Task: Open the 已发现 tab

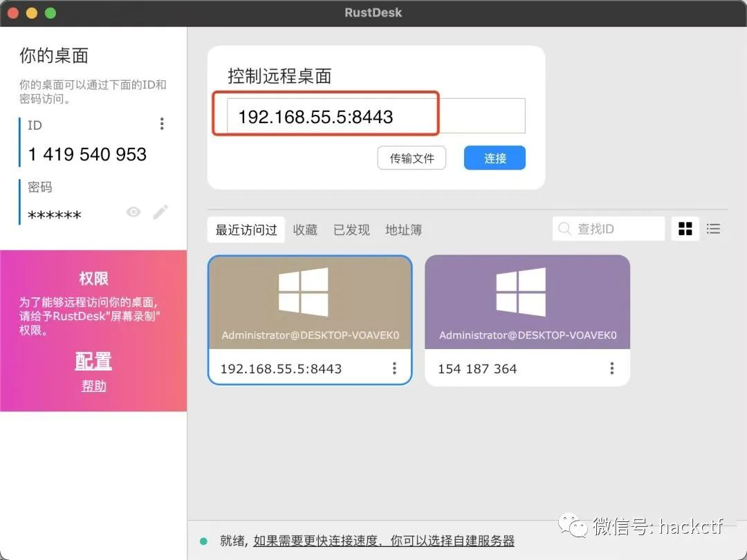Action: 351,230
